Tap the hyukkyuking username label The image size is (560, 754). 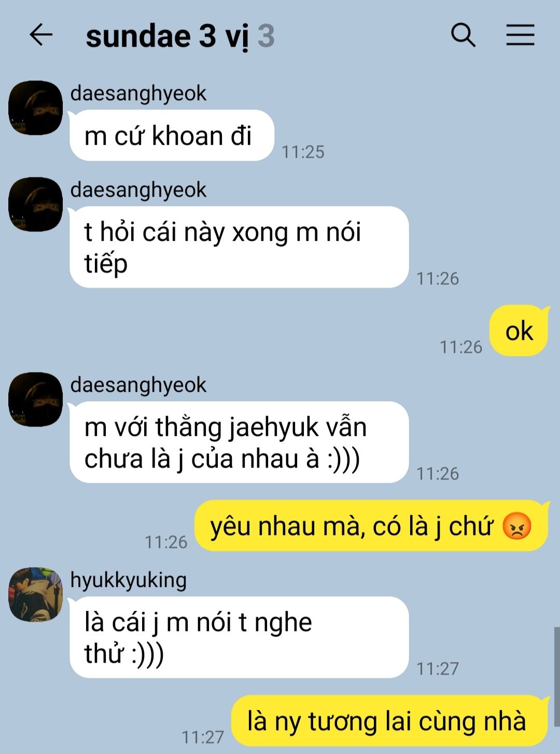[129, 580]
